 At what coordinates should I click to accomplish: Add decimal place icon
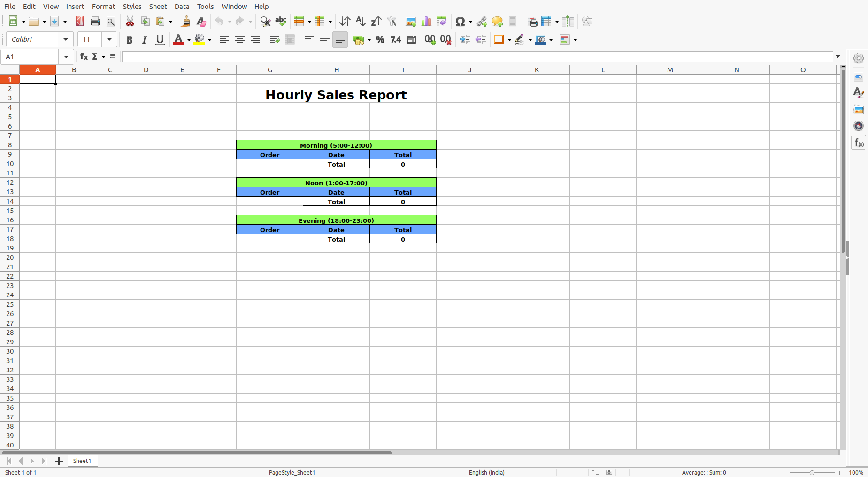(430, 39)
